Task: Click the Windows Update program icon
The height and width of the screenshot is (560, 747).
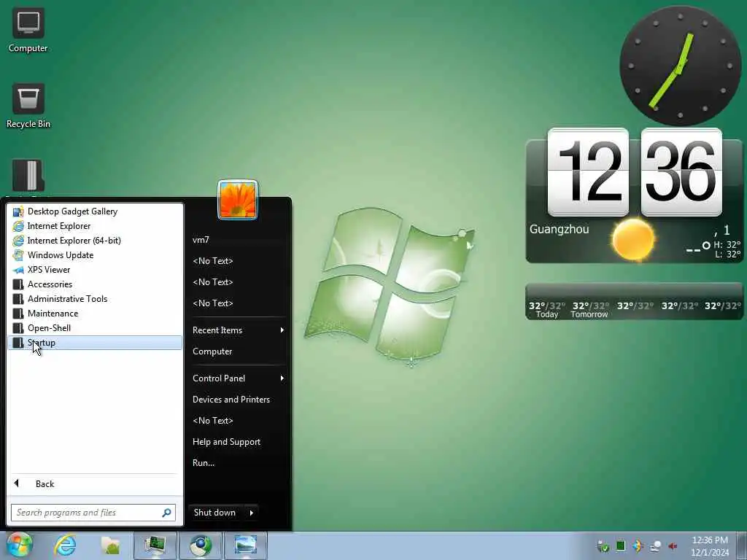Action: point(18,255)
